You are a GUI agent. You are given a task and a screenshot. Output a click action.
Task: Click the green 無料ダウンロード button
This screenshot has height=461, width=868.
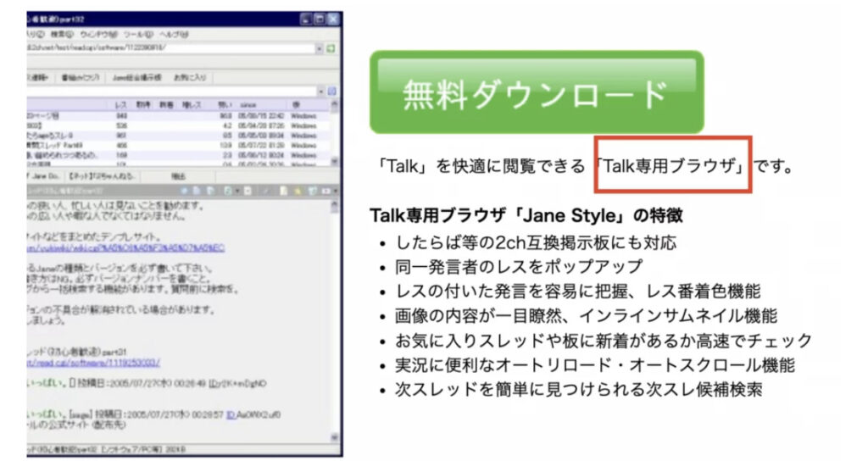(536, 92)
